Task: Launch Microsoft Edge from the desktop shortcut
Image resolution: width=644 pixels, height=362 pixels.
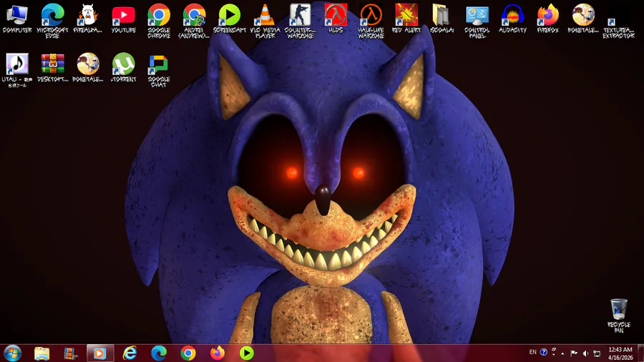Action: 52,21
